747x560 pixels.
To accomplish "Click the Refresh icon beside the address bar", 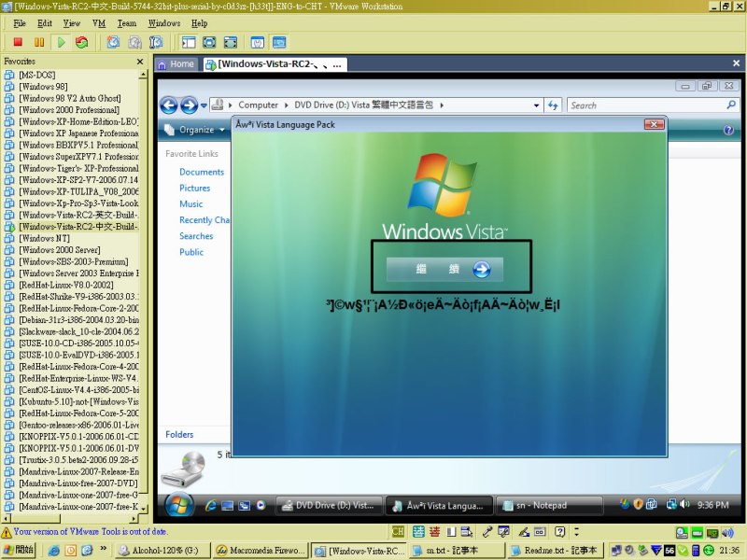I will tap(553, 105).
